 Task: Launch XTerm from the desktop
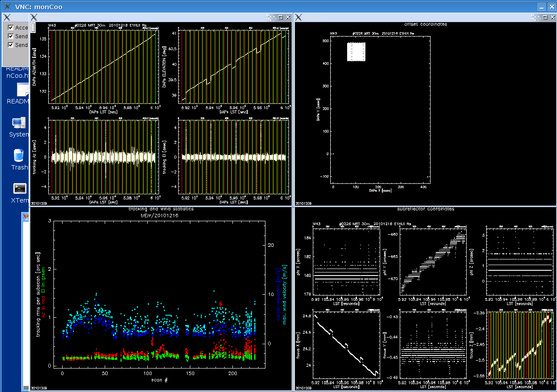click(20, 189)
